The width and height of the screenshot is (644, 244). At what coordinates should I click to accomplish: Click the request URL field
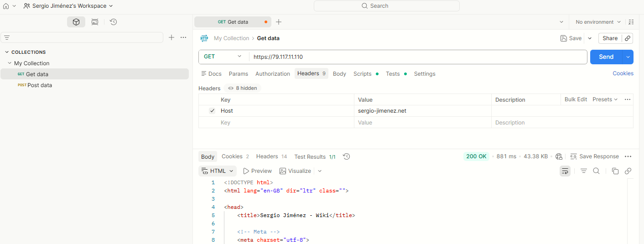point(418,57)
